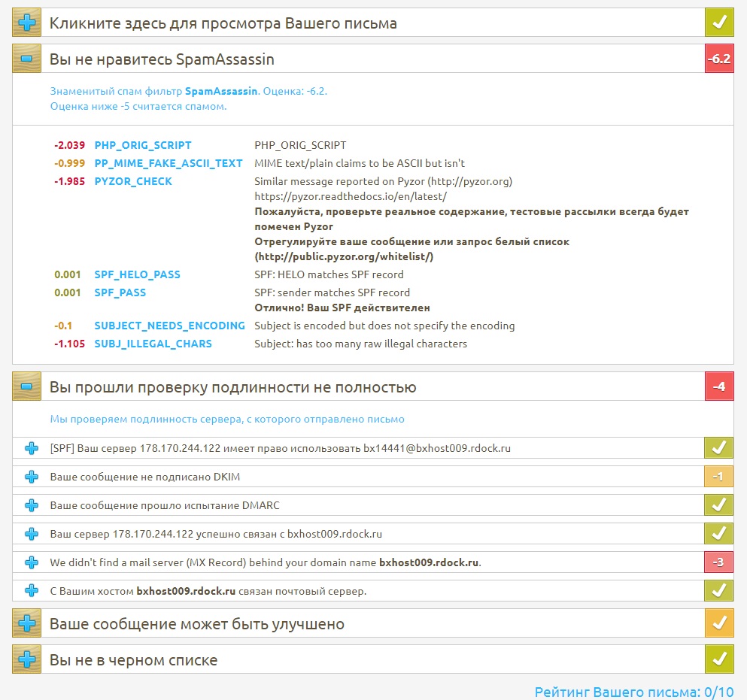Collapse the 'Вы прошли проверку подлинности' section

tap(27, 387)
